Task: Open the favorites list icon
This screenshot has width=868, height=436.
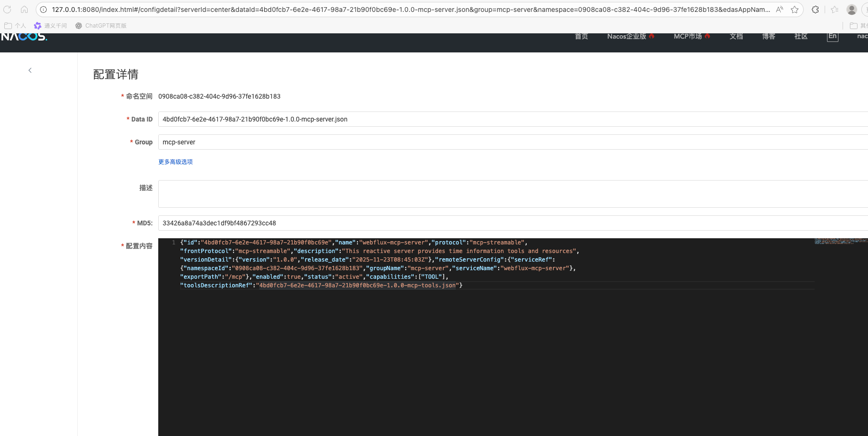Action: pos(834,10)
